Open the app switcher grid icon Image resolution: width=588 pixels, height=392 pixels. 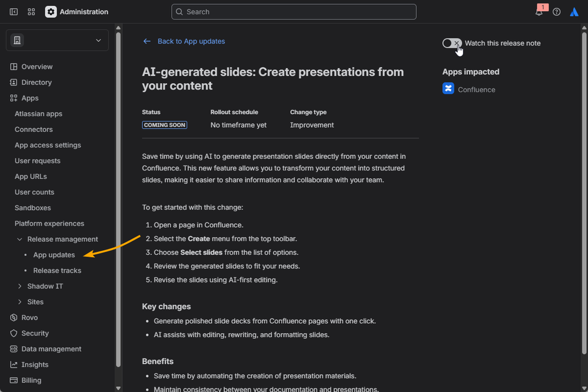pyautogui.click(x=32, y=12)
